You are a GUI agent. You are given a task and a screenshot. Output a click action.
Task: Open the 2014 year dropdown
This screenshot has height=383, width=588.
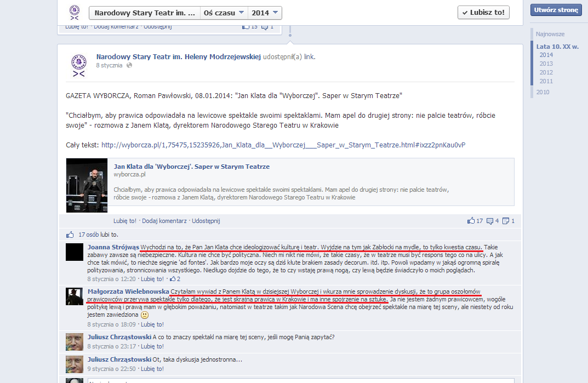tap(265, 13)
